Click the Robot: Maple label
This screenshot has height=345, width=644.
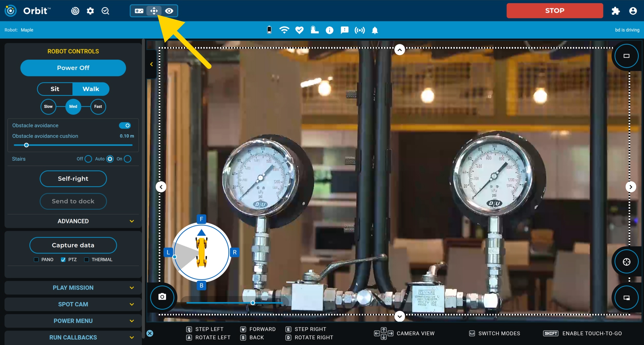(x=19, y=30)
